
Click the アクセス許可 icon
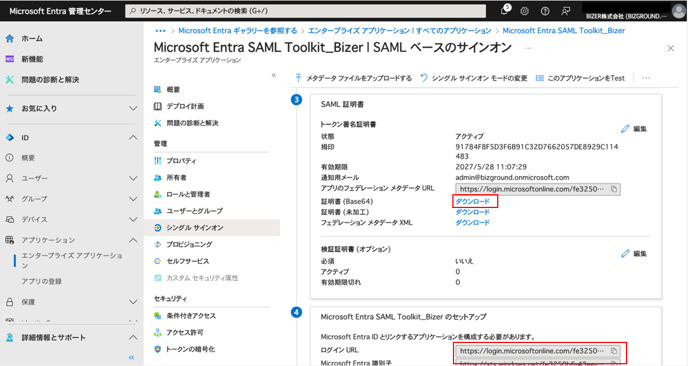point(158,332)
